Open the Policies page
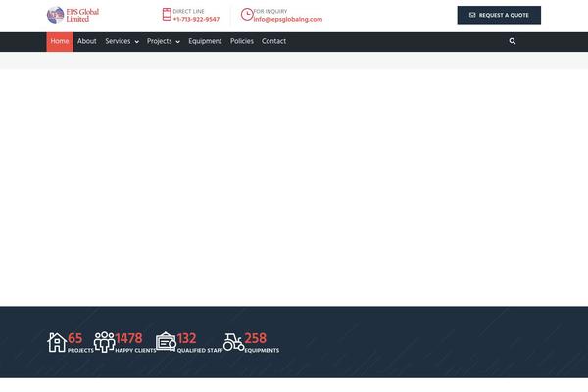This screenshot has height=392, width=588. (x=242, y=41)
